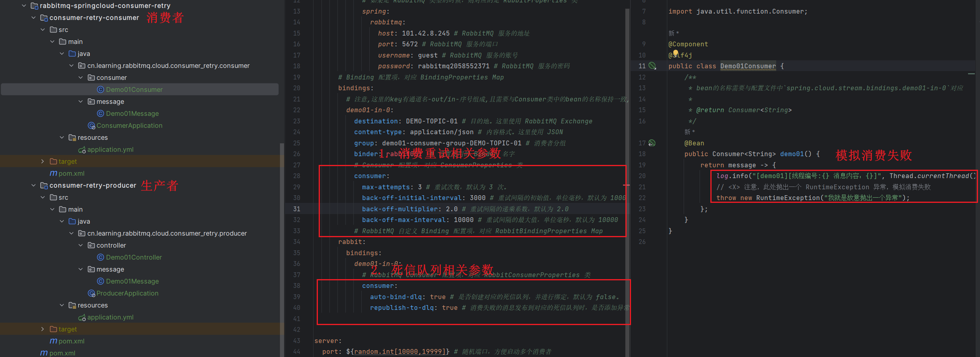
Task: Click the Maven icon of root pom.xml
Action: (44, 353)
